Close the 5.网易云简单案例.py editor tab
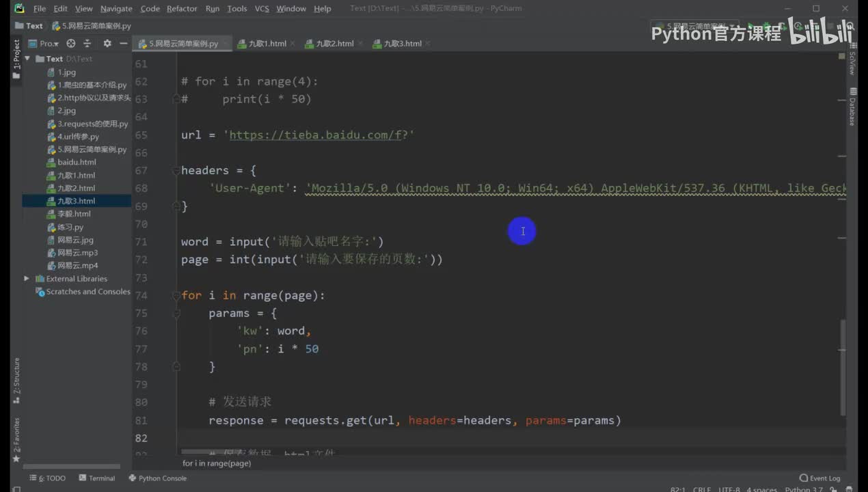This screenshot has width=868, height=492. (x=226, y=44)
